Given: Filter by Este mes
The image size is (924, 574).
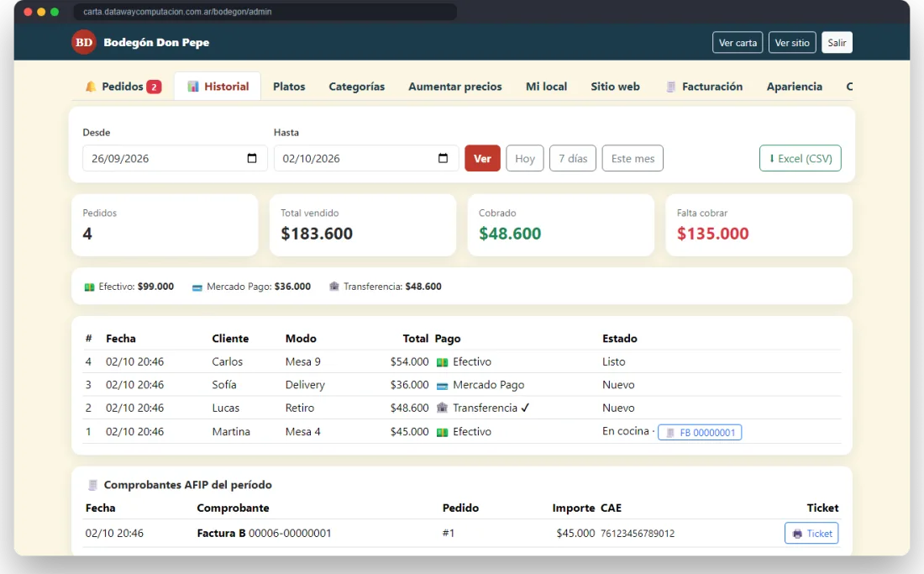Looking at the screenshot, I should coord(633,158).
